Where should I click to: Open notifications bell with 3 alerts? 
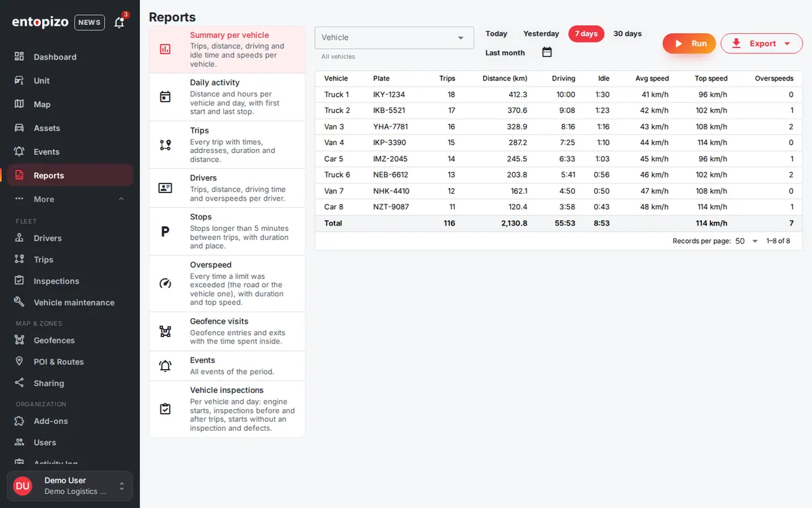tap(120, 22)
